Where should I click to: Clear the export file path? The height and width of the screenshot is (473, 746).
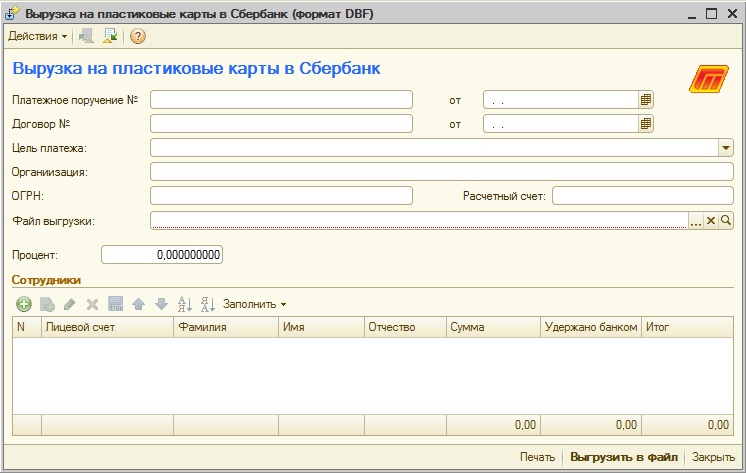712,221
